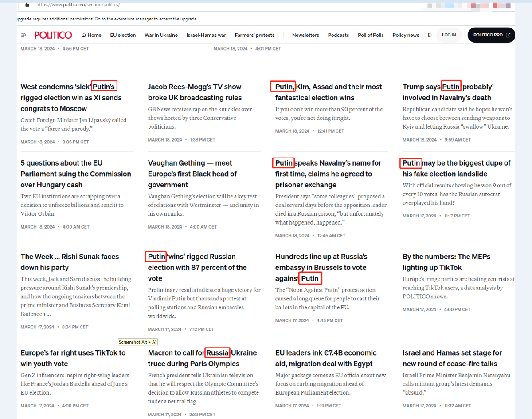Open Putin, Kim, Assad fantastical election wins article
Image resolution: width=532 pixels, height=419 pixels.
tap(329, 92)
